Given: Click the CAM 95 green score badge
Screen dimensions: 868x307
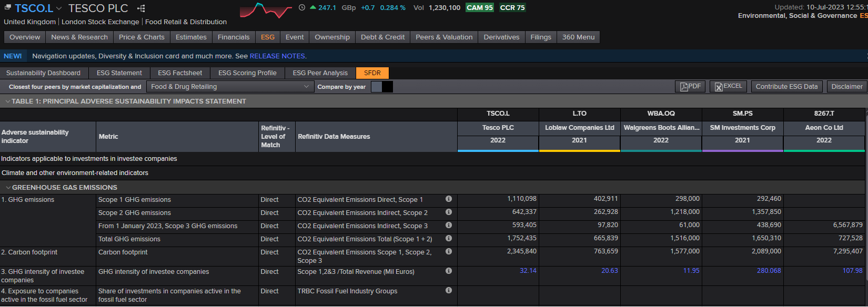Looking at the screenshot, I should coord(479,8).
